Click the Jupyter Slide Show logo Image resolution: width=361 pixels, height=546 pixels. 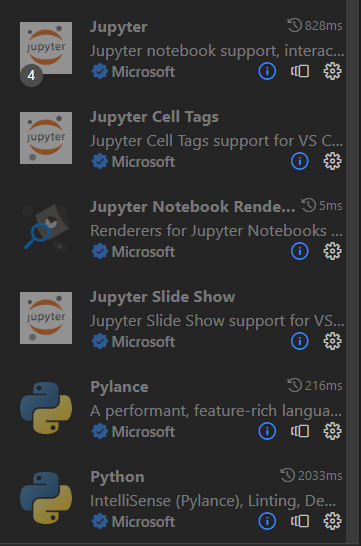pos(46,318)
